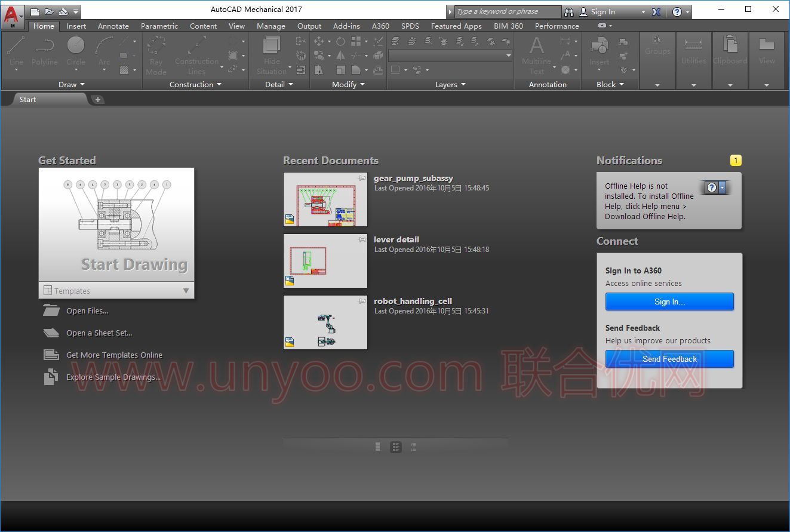
Task: Click the Hatch icon in Draw panel
Action: (124, 70)
